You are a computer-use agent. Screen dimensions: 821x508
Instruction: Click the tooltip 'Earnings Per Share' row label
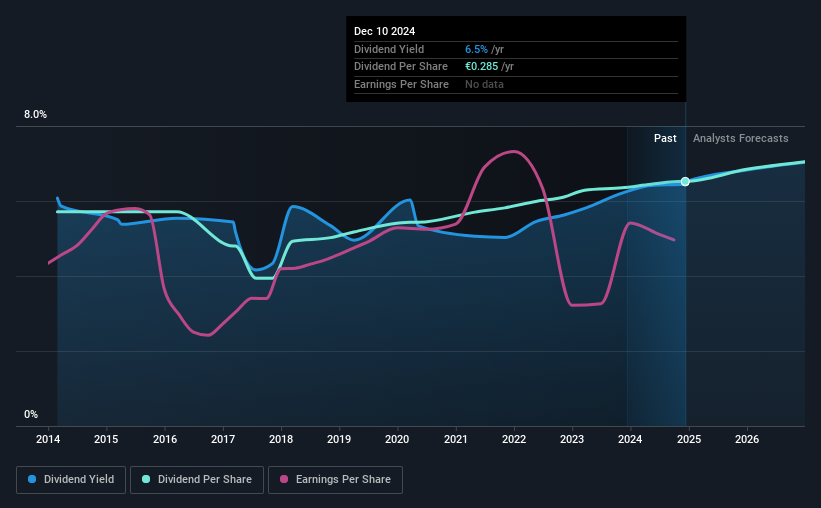pos(401,84)
